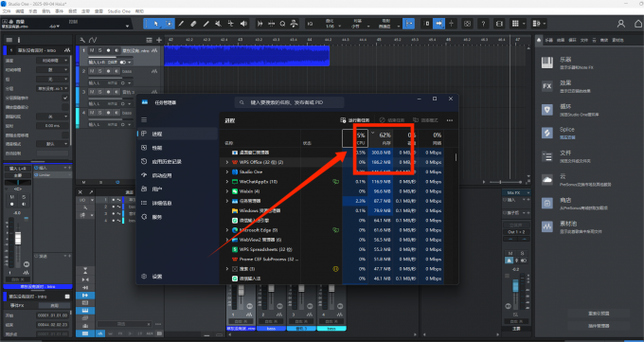Click the cloud icon in browser home

[547, 180]
